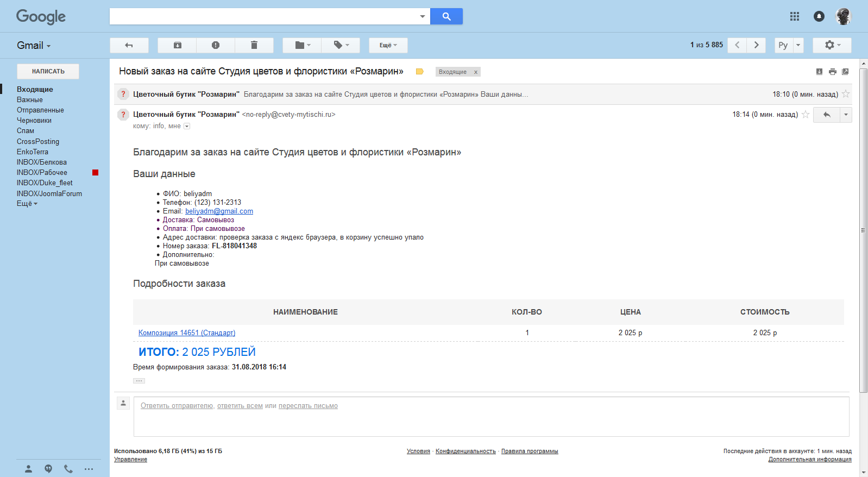Open the INBOX/Duke_fleet label
This screenshot has height=477, width=868.
tap(45, 183)
